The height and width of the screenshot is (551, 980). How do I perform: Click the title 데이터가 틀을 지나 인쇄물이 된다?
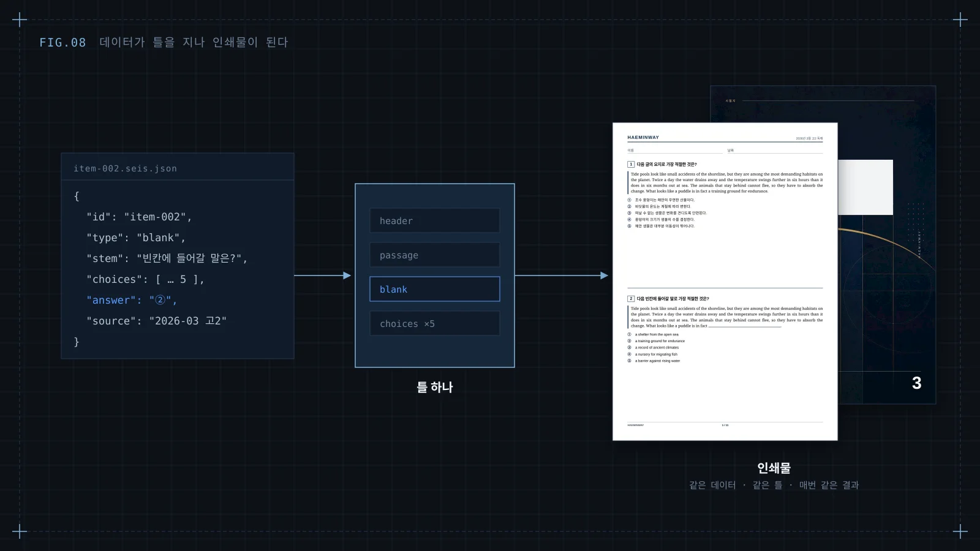click(x=194, y=42)
